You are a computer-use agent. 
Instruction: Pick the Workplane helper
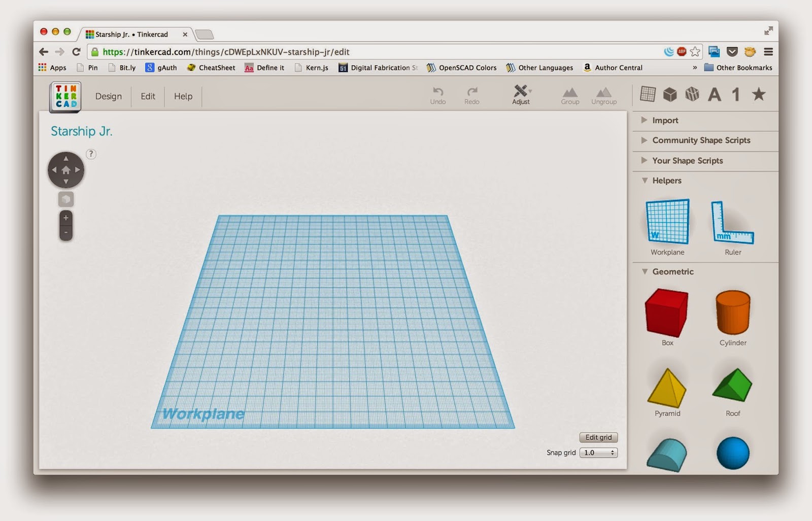coord(668,227)
